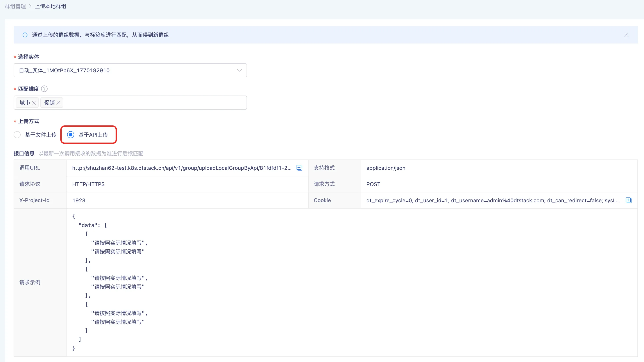Click the X-Project-Id value 1923
644x362 pixels.
[79, 201]
